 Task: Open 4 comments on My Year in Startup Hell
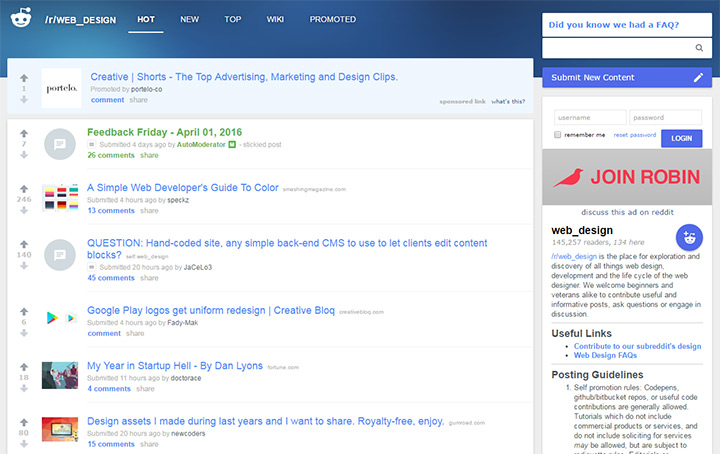[109, 389]
